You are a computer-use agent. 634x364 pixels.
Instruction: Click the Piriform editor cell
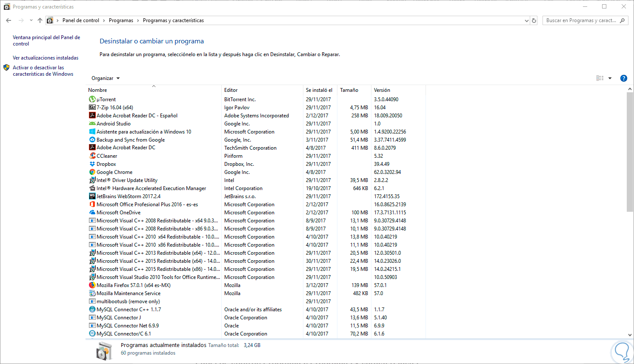233,156
